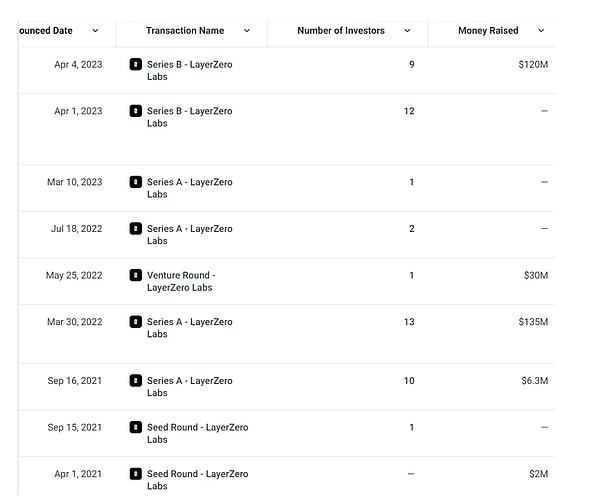The image size is (600, 498).
Task: Click LayerZero logo icon in Sep 15, 2021 row
Action: [136, 427]
